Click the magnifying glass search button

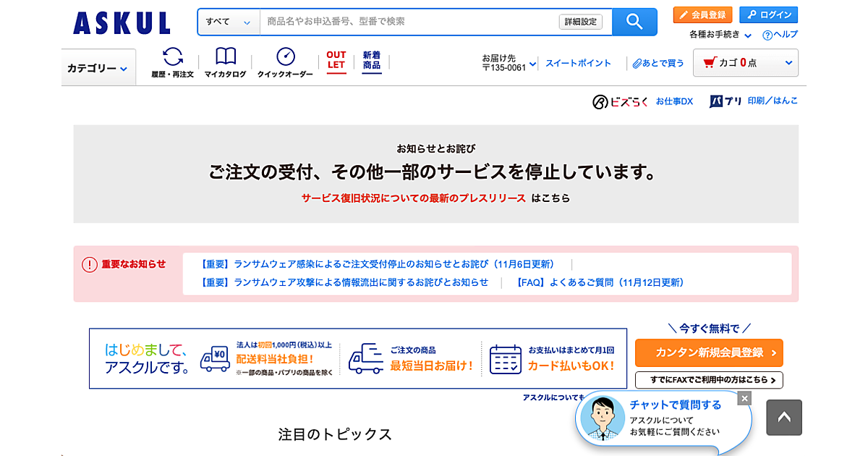(x=634, y=22)
